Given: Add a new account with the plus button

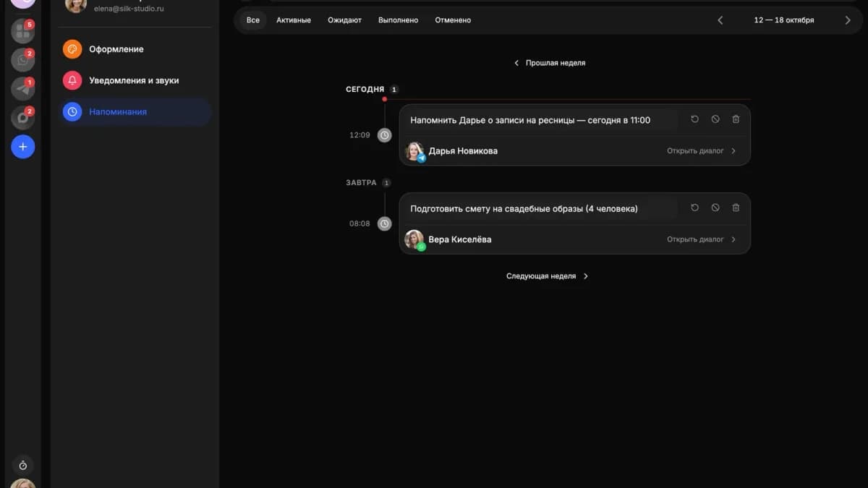Looking at the screenshot, I should coord(22,147).
